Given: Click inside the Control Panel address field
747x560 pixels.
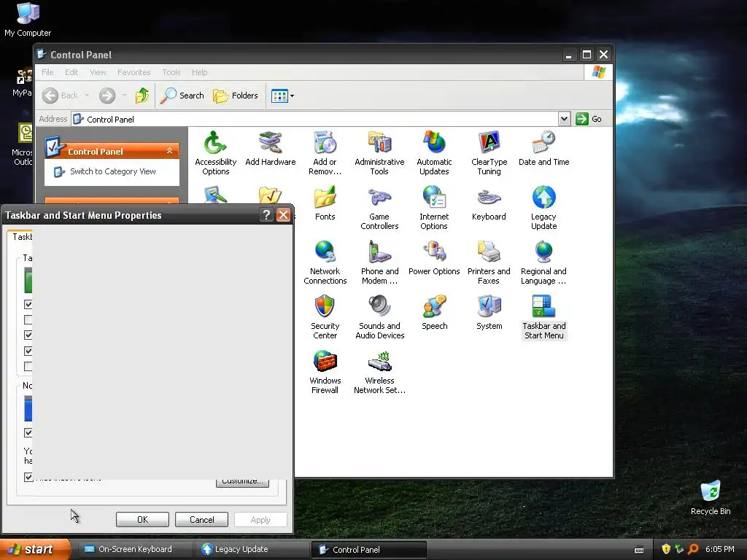Looking at the screenshot, I should pyautogui.click(x=314, y=119).
